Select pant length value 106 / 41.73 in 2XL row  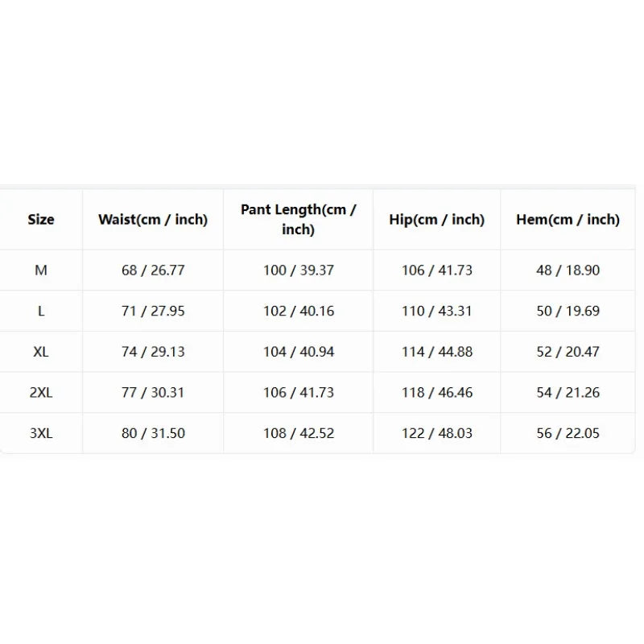(x=299, y=392)
